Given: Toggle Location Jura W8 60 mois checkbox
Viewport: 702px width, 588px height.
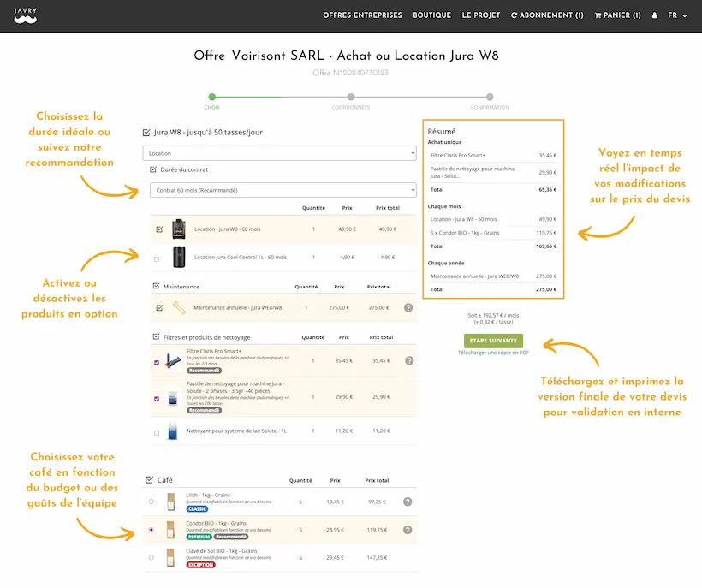Looking at the screenshot, I should click(x=159, y=229).
